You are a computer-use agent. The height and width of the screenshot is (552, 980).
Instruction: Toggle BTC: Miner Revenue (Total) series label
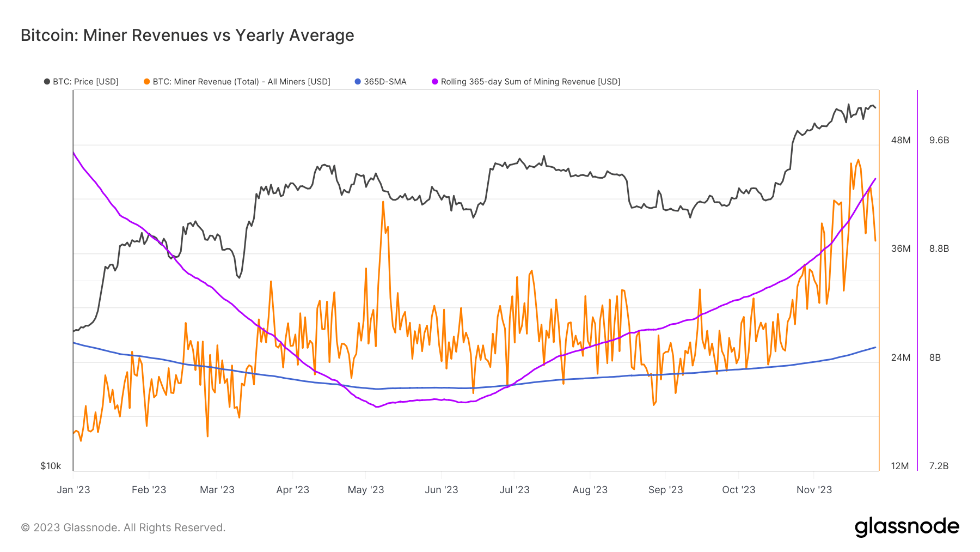tap(241, 82)
